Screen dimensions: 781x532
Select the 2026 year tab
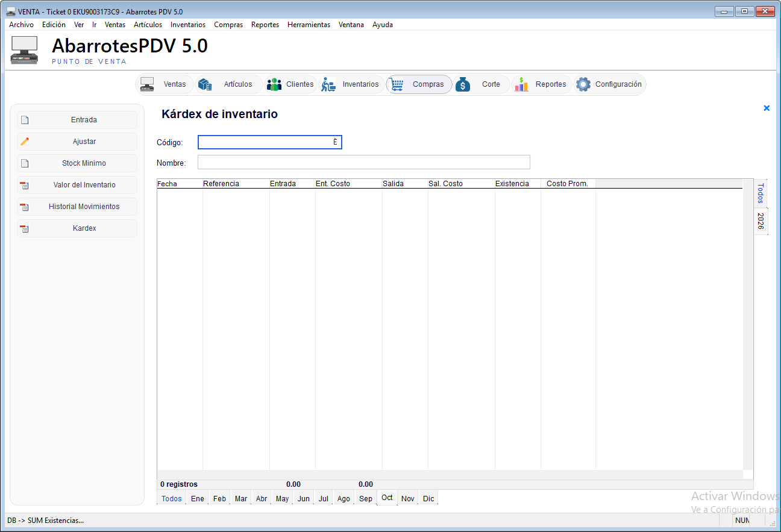point(761,221)
